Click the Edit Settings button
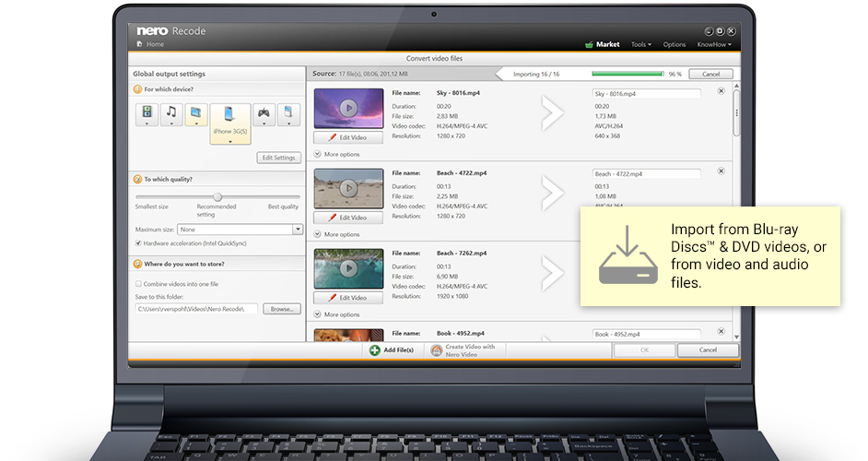The height and width of the screenshot is (461, 868). click(276, 158)
